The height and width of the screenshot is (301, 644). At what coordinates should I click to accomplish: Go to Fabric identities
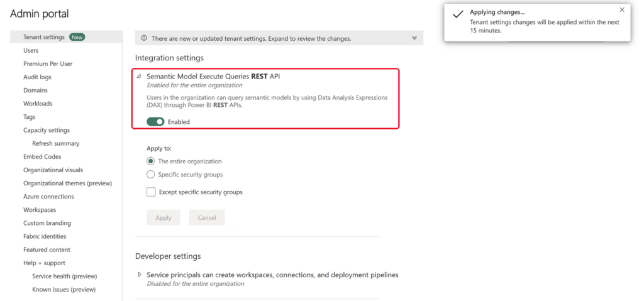[45, 236]
